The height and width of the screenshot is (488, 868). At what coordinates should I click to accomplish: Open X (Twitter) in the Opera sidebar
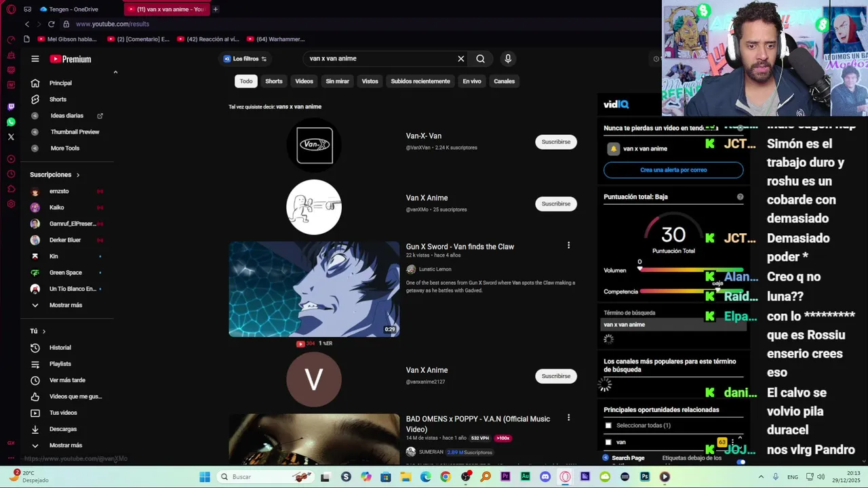tap(11, 137)
